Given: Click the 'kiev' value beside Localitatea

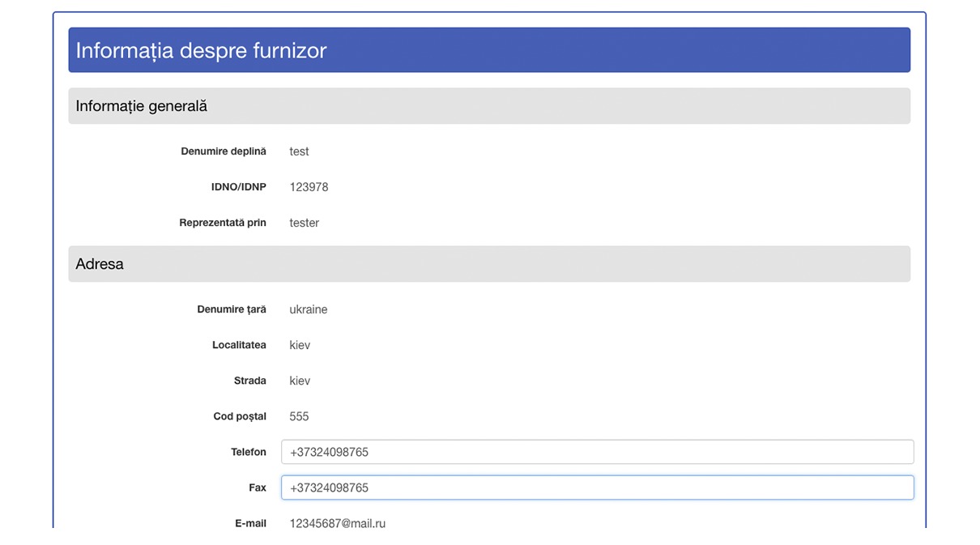Looking at the screenshot, I should 300,345.
